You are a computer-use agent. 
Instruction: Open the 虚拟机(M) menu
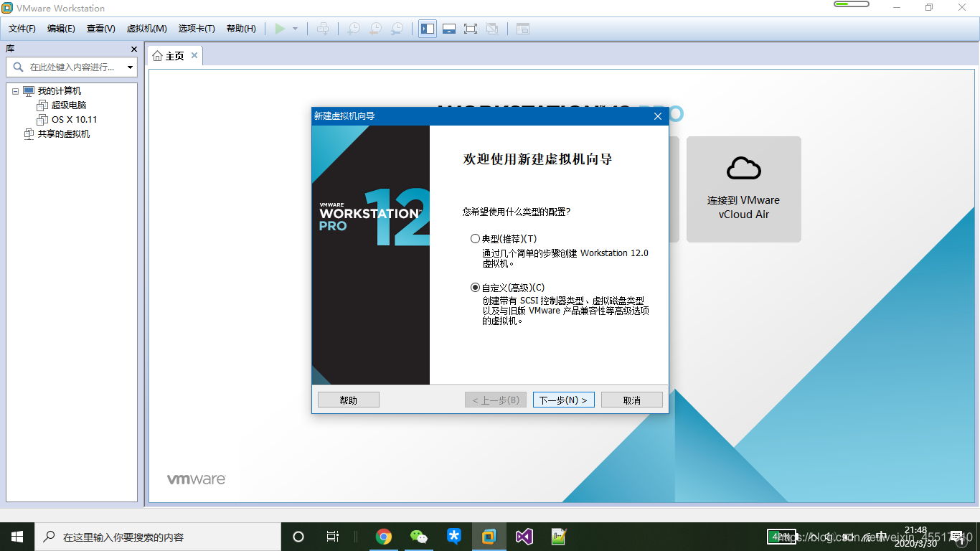(x=147, y=29)
